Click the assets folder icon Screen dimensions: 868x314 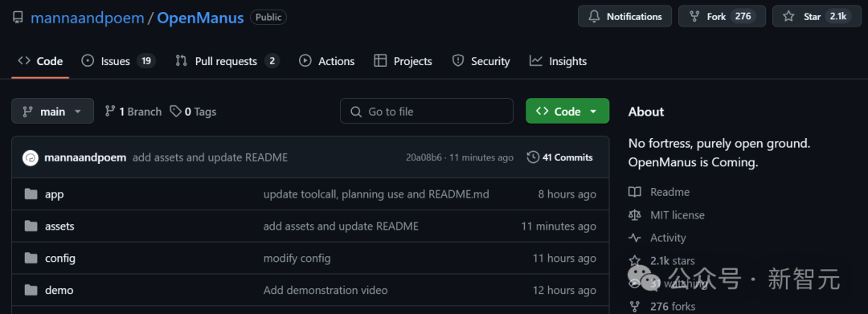(x=31, y=226)
